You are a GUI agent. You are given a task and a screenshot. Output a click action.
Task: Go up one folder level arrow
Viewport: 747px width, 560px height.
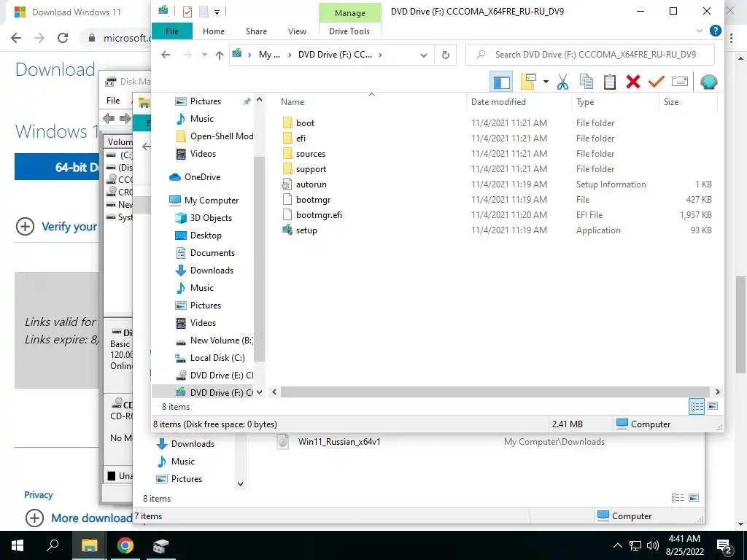click(x=219, y=55)
